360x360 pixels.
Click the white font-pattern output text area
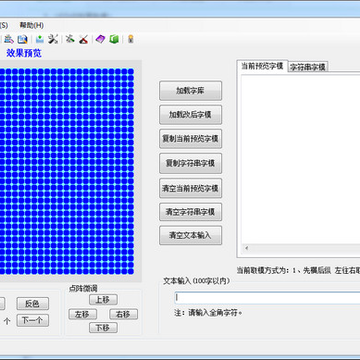tap(301, 160)
